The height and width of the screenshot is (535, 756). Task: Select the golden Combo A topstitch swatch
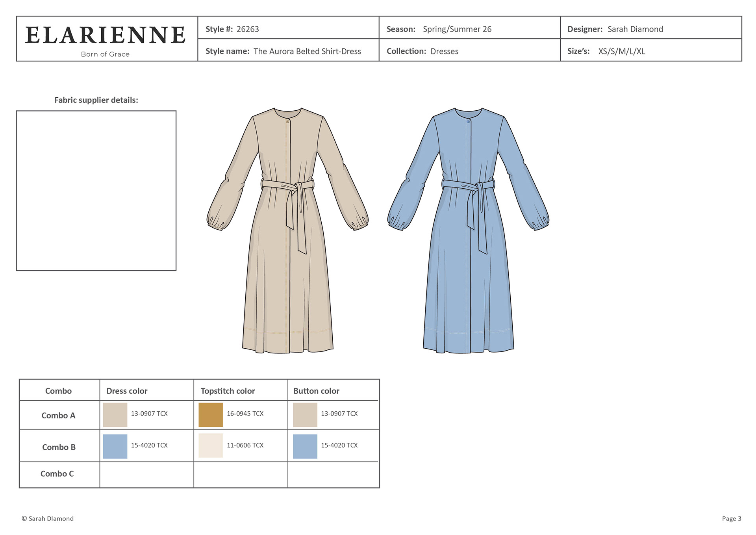click(211, 414)
